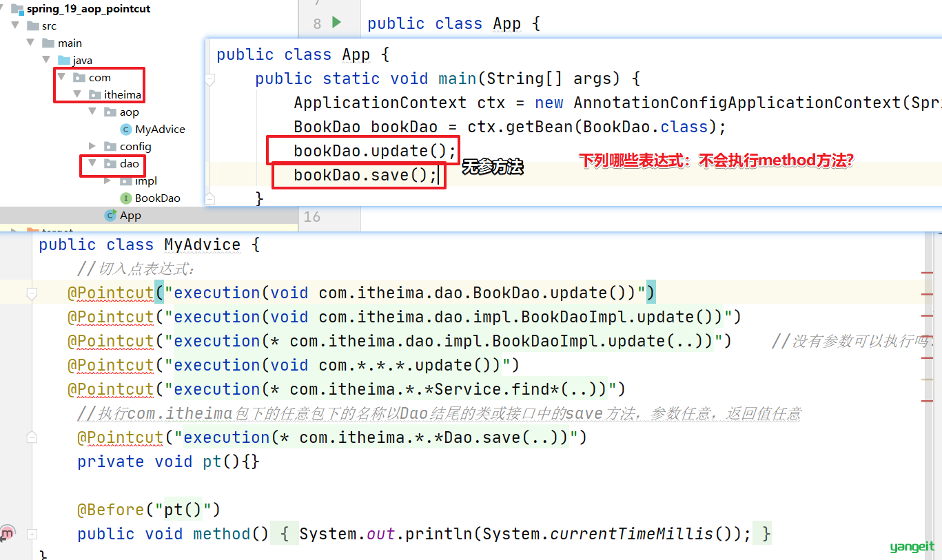Click pointcut 'void ...BookDaoImpl.update()'

[405, 317]
